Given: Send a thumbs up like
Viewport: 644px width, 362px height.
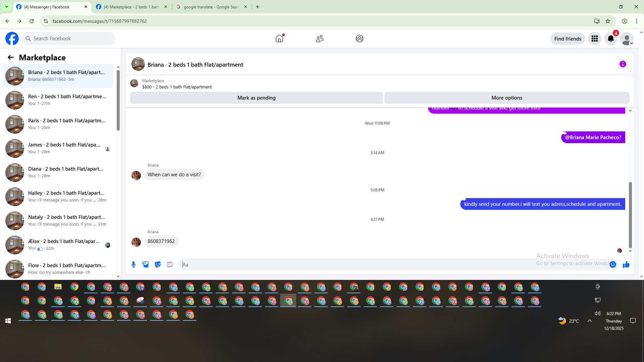Looking at the screenshot, I should point(626,264).
